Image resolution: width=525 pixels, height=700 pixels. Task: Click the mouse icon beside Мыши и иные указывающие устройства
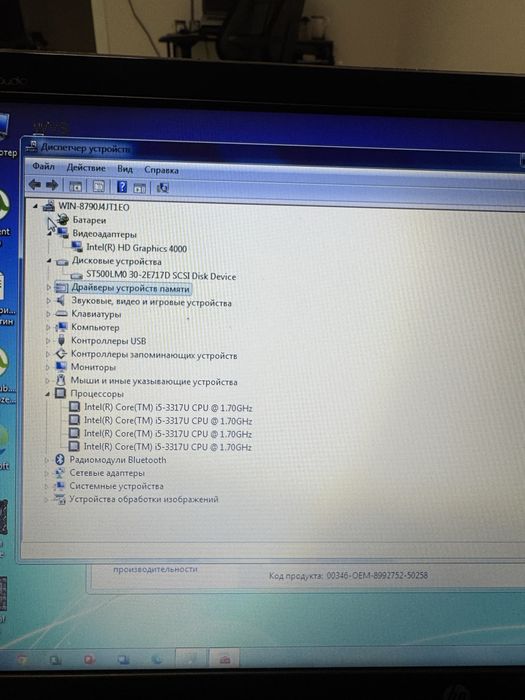[x=61, y=380]
